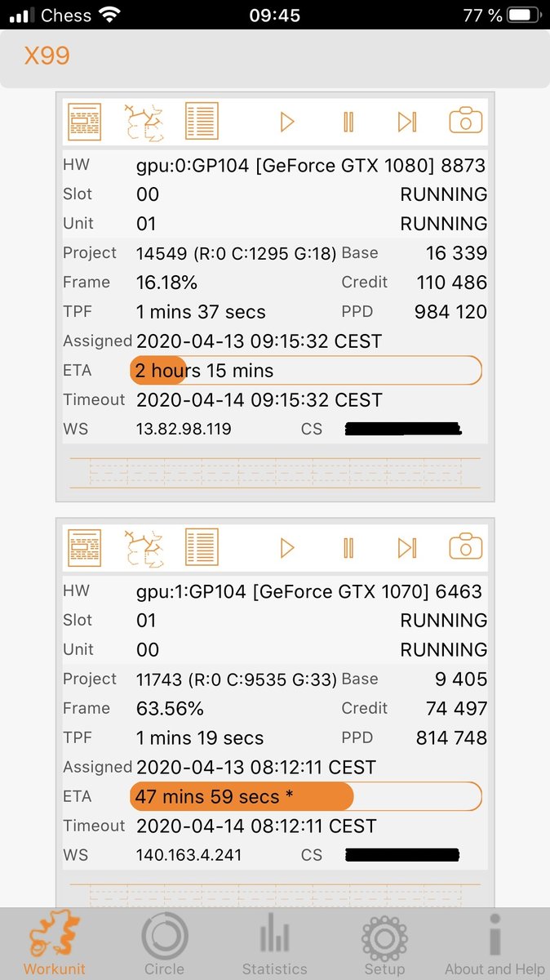Pause the GTX 1070 slot
This screenshot has height=980, width=550.
[x=348, y=548]
